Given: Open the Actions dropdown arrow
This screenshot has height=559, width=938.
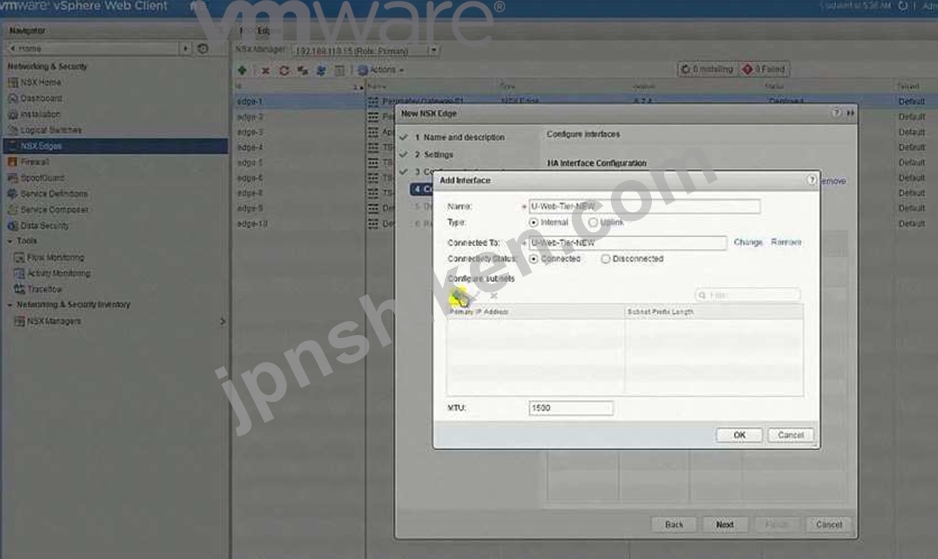Looking at the screenshot, I should click(401, 70).
